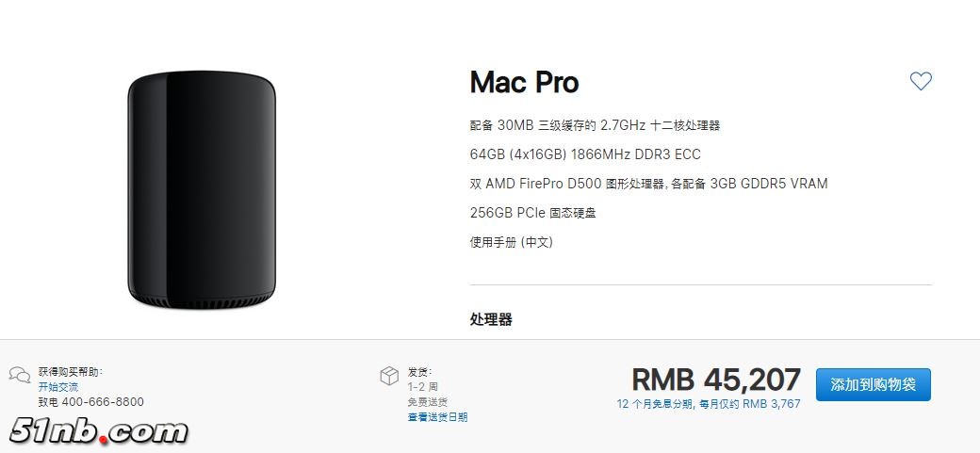980x453 pixels.
Task: Click the 2.7GHz 十二核处理器 spec line
Action: (595, 125)
